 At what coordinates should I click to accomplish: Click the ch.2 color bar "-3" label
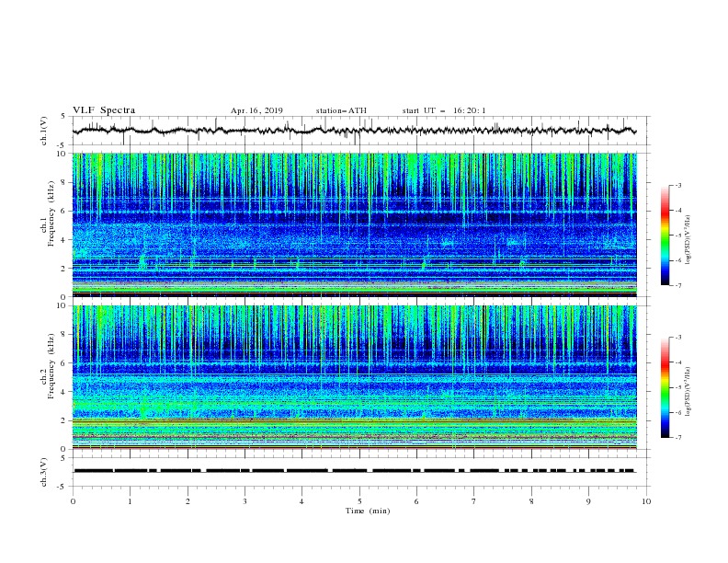click(x=678, y=338)
